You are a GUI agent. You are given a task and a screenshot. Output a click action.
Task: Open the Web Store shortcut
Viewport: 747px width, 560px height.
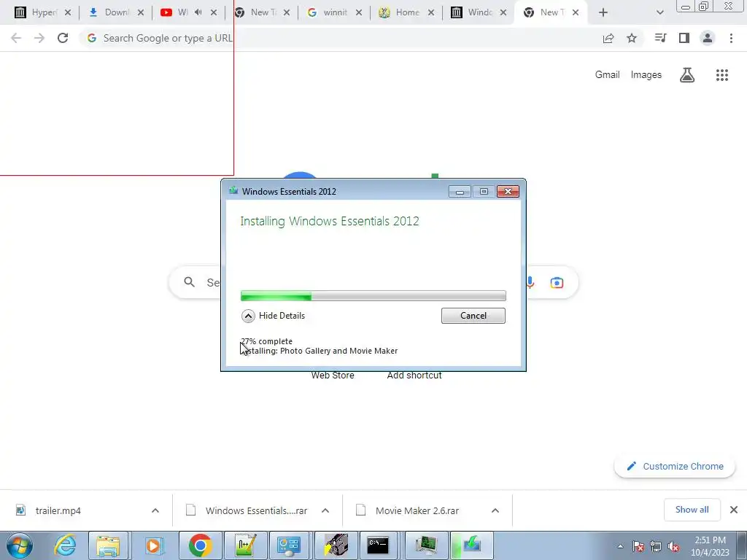[x=333, y=376]
